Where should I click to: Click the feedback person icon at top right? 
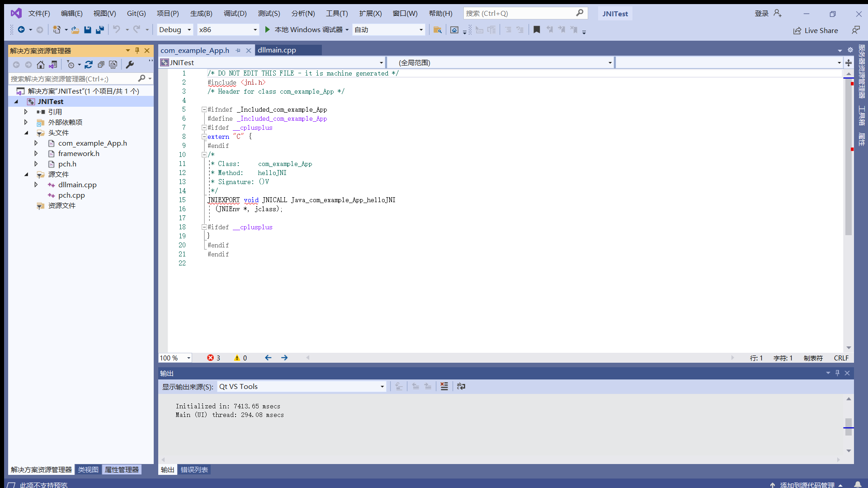(x=856, y=30)
